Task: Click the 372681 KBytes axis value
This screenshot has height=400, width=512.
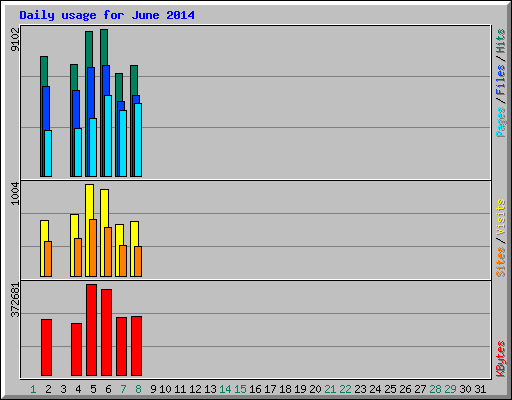Action: [15, 300]
